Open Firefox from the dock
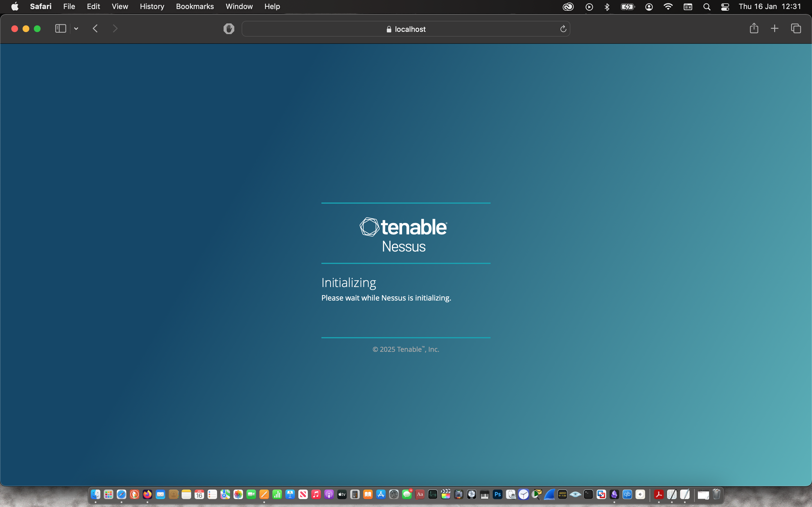The image size is (812, 507). pyautogui.click(x=147, y=494)
